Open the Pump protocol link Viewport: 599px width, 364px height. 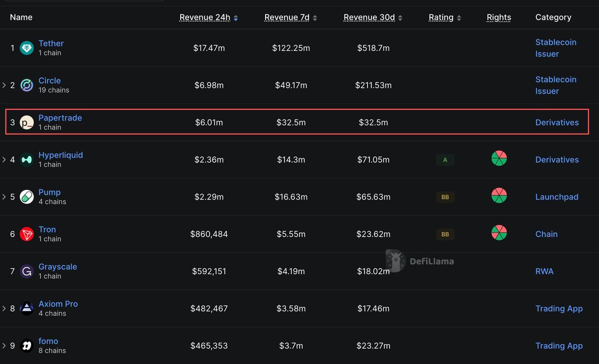click(49, 192)
